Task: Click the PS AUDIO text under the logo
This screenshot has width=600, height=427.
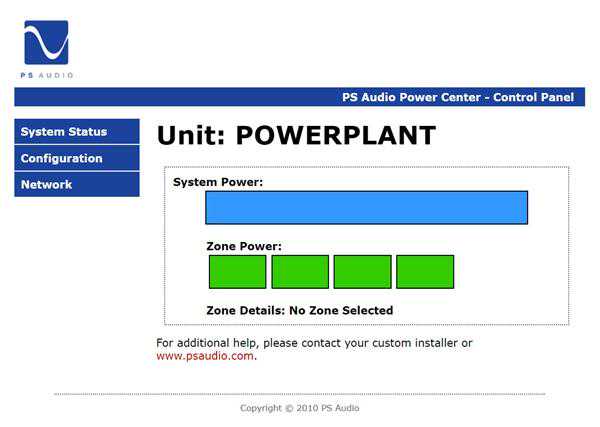Action: point(47,75)
